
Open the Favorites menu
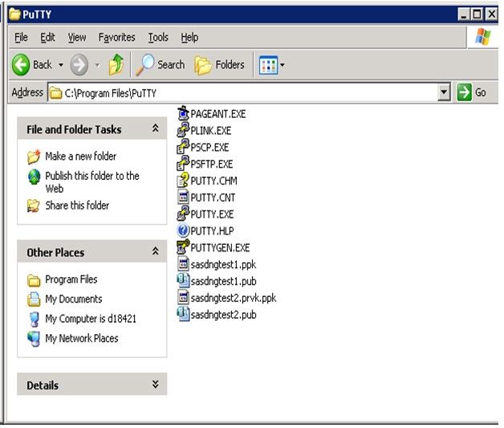116,38
